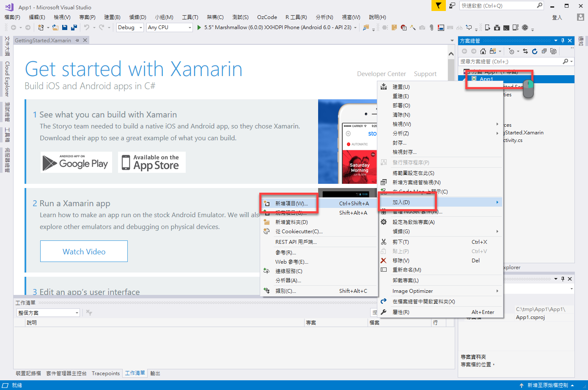Click Show All Files icon in Solution Explorer
Image resolution: width=588 pixels, height=390 pixels.
coord(553,51)
